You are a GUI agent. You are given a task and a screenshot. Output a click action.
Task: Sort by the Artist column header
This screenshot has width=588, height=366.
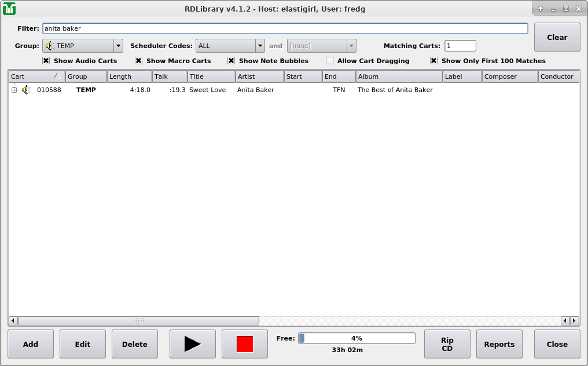coord(259,76)
